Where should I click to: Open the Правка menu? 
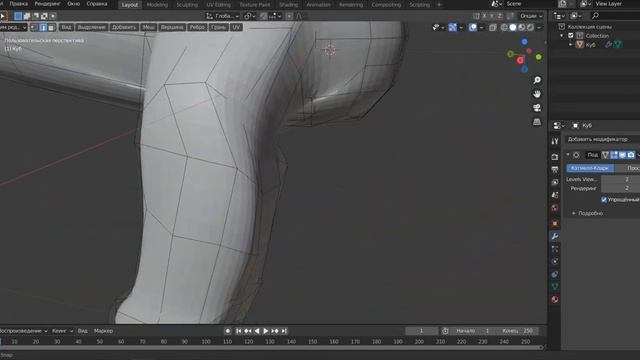[18, 4]
